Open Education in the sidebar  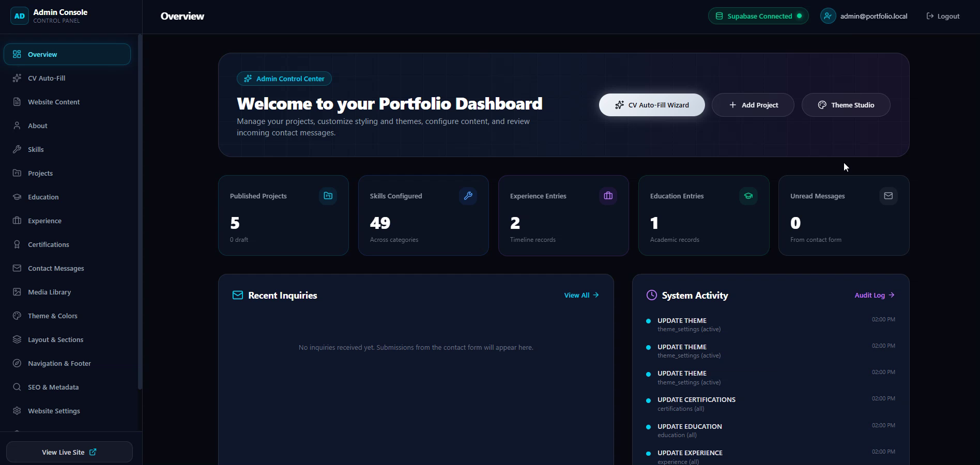pyautogui.click(x=67, y=197)
